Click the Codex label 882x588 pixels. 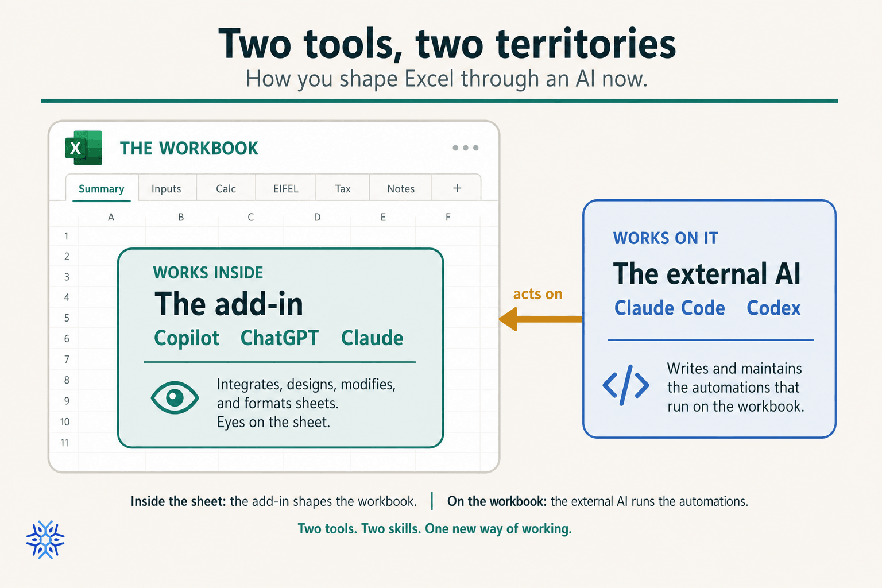773,308
